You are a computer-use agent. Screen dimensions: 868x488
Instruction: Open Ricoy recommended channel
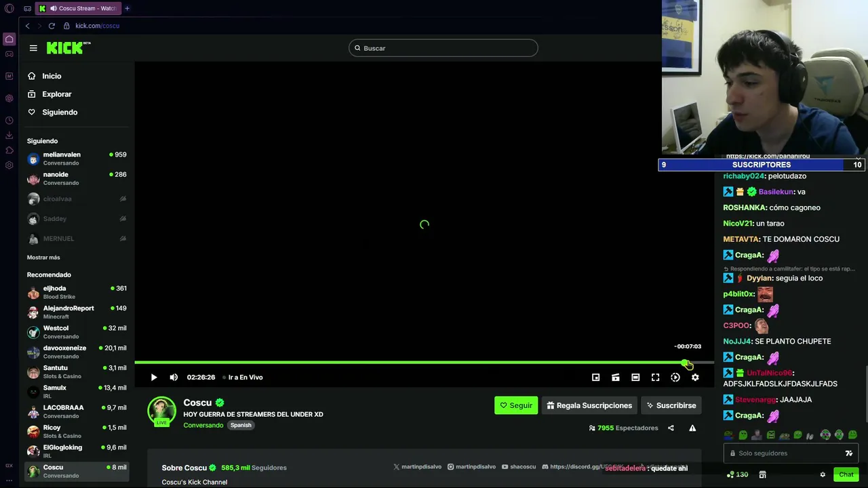77,431
